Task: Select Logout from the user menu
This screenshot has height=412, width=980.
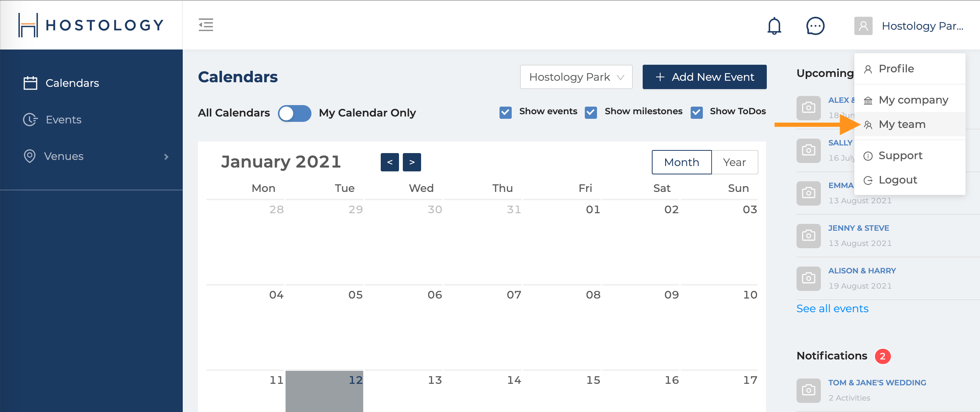Action: tap(910, 180)
